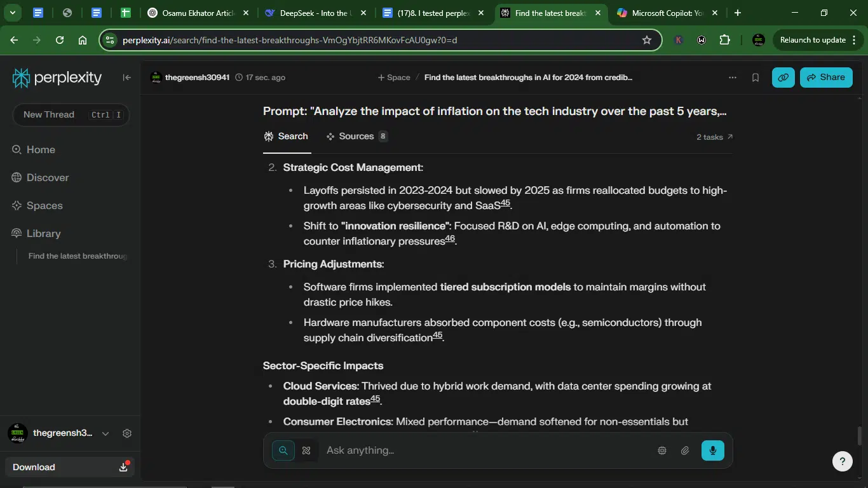
Task: Open Spaces in sidebar
Action: click(x=37, y=206)
